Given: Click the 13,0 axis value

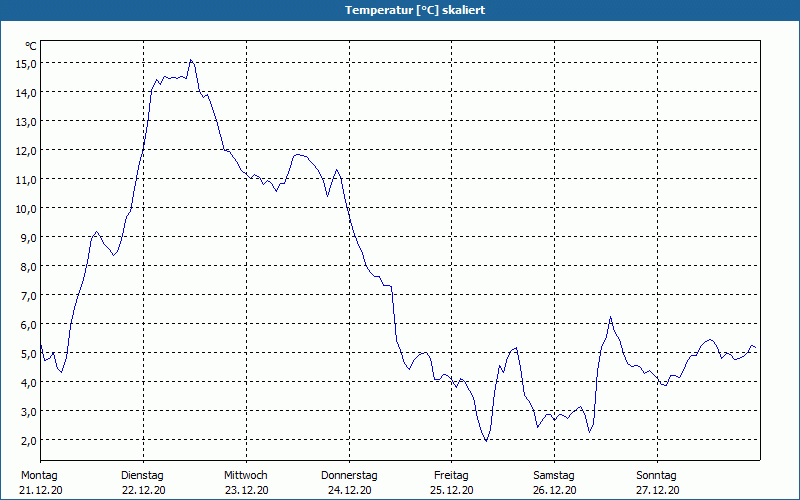Looking at the screenshot, I should pyautogui.click(x=27, y=122).
